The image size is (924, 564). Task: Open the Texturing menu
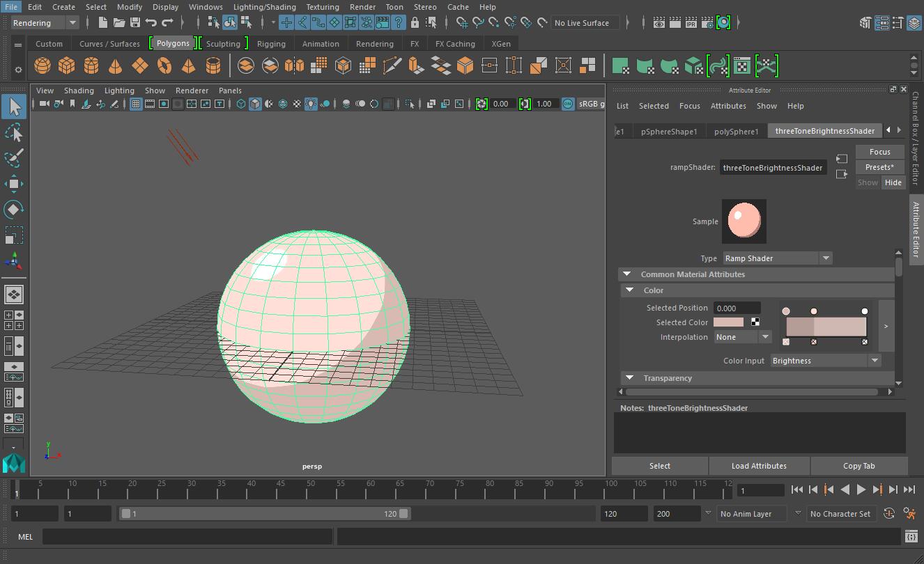(x=323, y=7)
